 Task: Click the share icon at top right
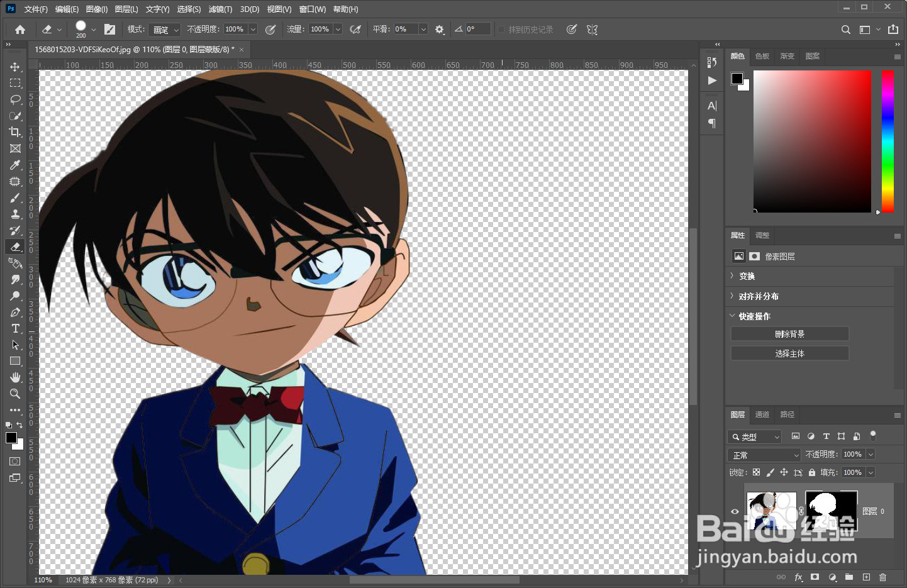pyautogui.click(x=893, y=30)
